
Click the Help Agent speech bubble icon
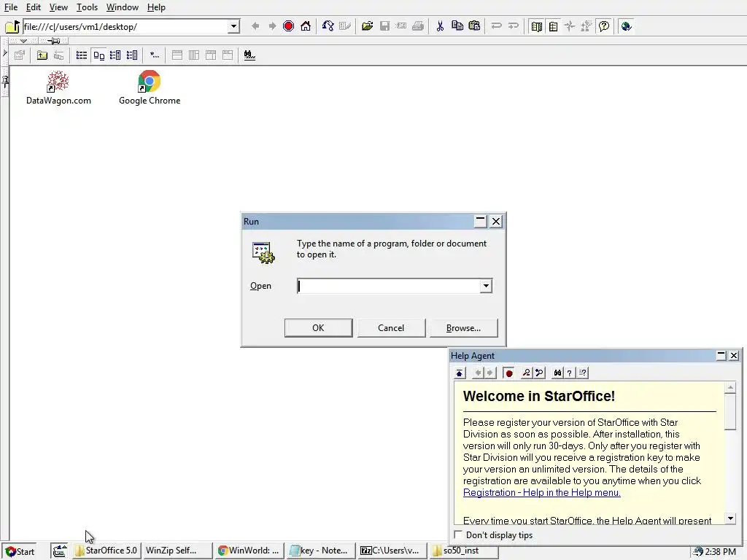click(604, 26)
